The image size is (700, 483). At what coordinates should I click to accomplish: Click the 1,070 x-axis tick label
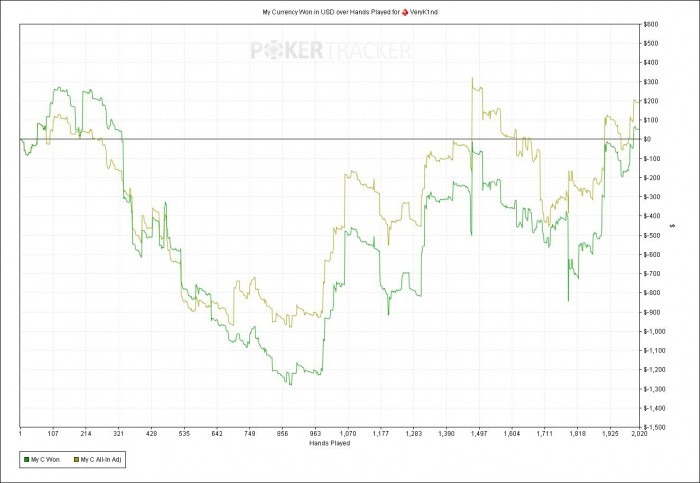tap(348, 433)
